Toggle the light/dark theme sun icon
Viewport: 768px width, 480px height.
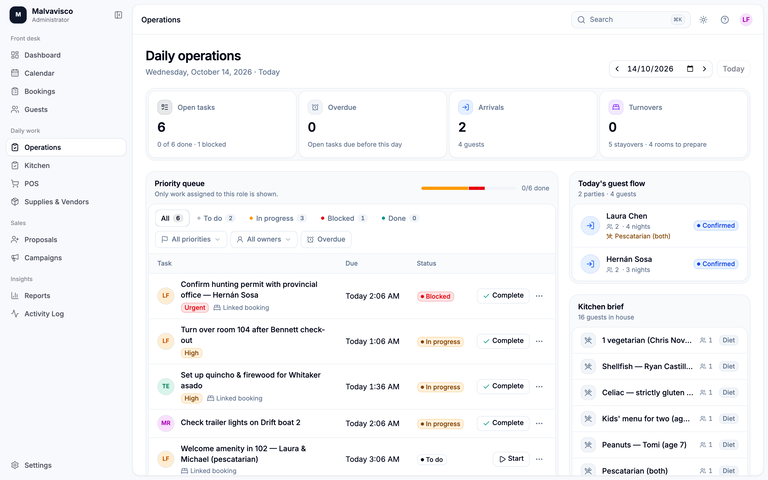pyautogui.click(x=703, y=20)
